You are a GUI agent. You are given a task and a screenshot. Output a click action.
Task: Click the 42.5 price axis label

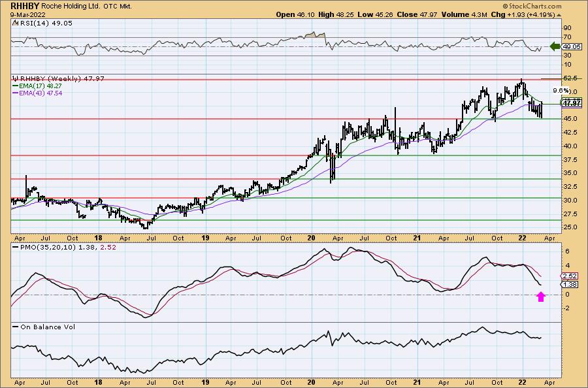[570, 133]
